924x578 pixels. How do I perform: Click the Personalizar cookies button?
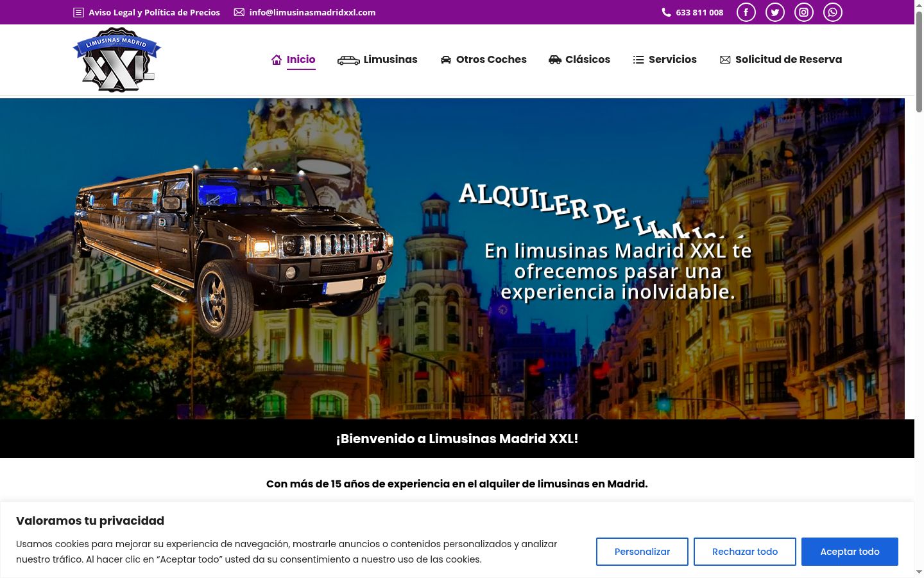[642, 552]
